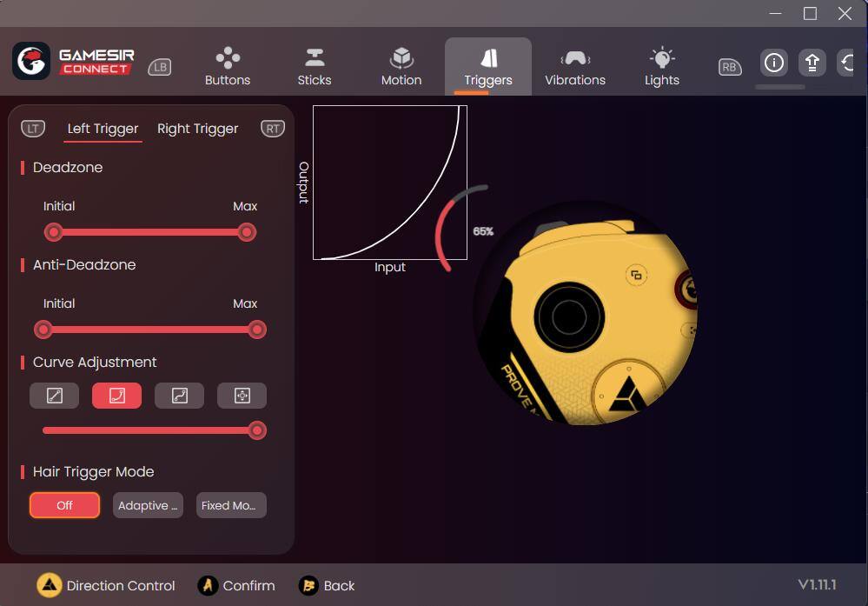This screenshot has height=606, width=868.
Task: Go to the Vibrations tab
Action: point(575,67)
